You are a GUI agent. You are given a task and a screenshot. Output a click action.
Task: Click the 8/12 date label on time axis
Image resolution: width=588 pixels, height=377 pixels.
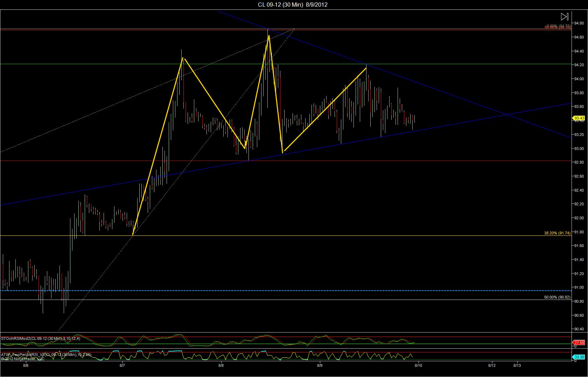[x=492, y=365]
